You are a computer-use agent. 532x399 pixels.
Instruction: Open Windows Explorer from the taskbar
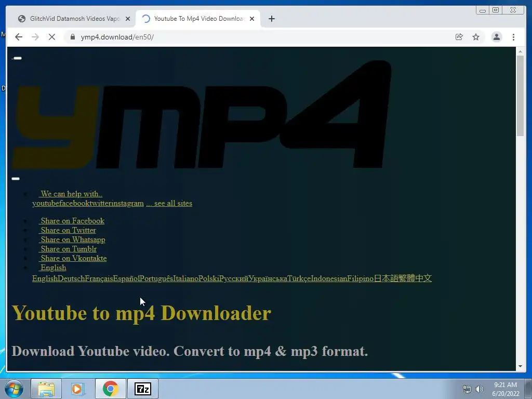point(46,389)
